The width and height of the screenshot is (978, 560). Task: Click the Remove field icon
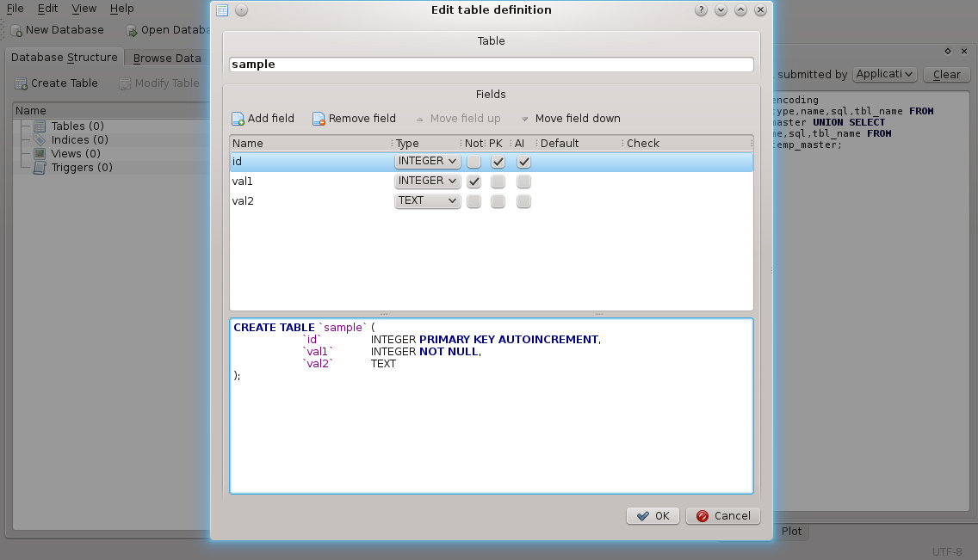coord(319,118)
